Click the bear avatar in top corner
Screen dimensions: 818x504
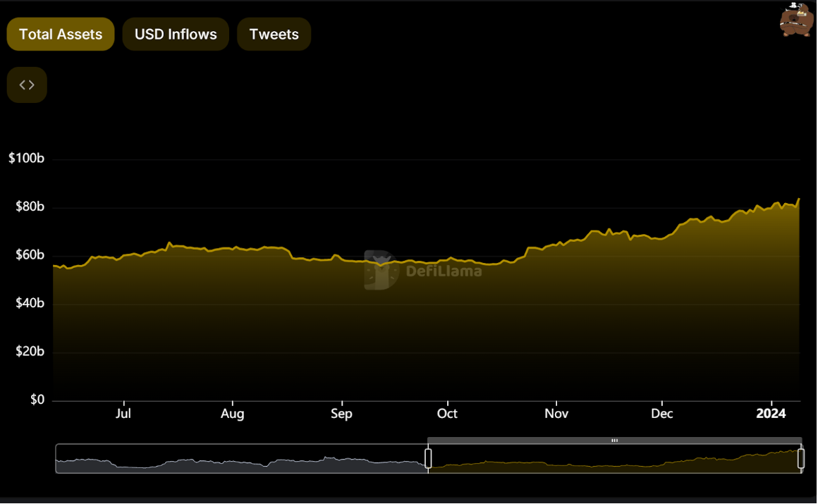[796, 20]
